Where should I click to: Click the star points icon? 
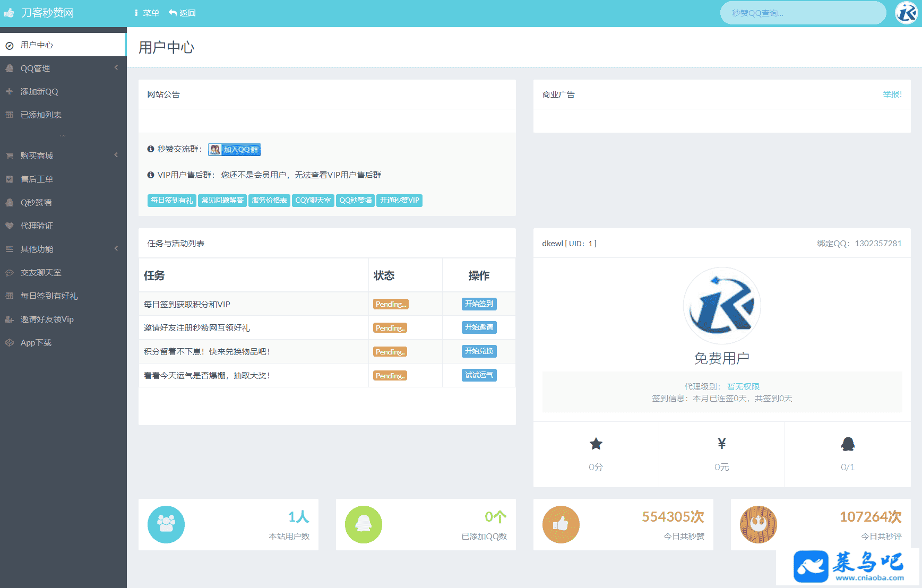point(596,444)
